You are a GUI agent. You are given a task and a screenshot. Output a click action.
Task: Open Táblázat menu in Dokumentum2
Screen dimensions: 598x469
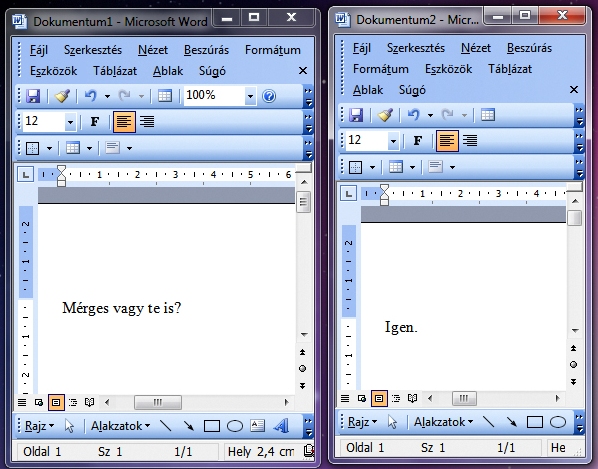510,69
